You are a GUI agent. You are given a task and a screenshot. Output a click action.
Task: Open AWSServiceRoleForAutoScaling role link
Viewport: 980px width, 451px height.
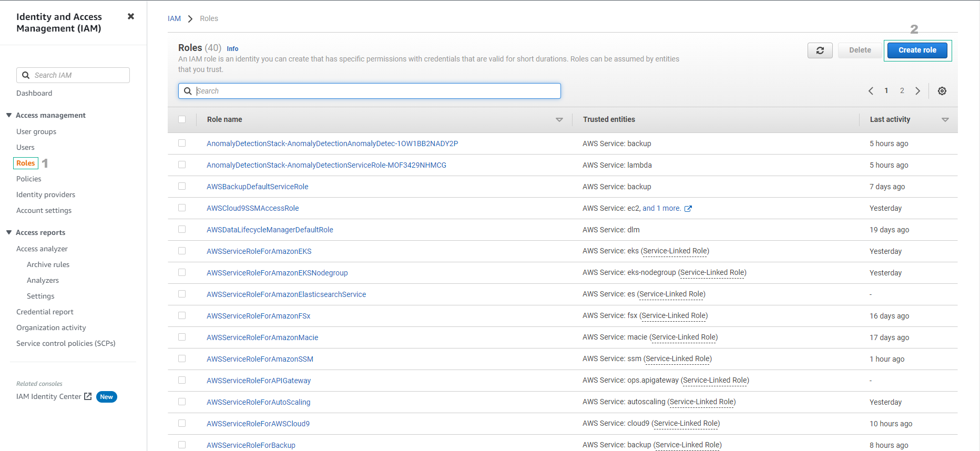tap(259, 402)
